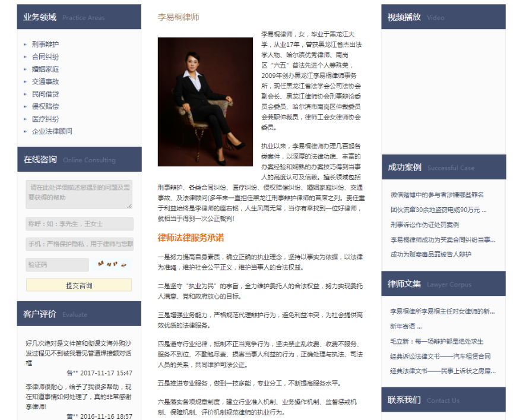
Task: Click the paragraph starting 五是推进专业服务
Action: (x=251, y=384)
